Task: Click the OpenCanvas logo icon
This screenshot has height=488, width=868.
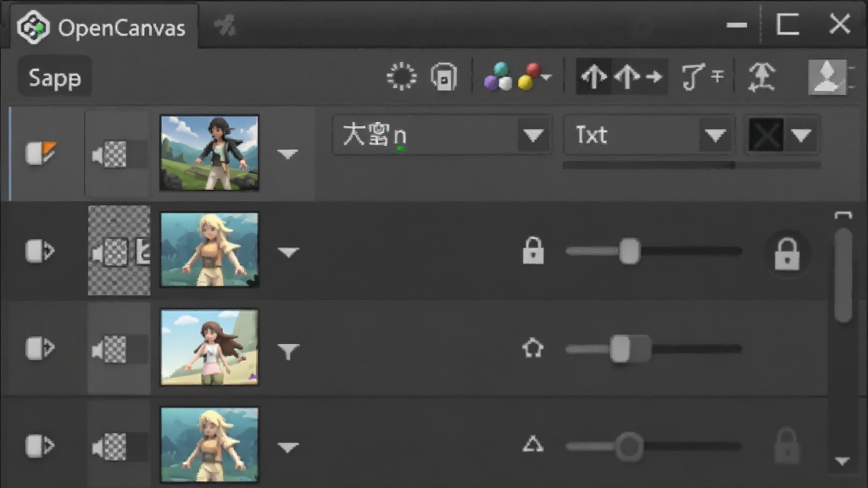Action: coord(33,26)
